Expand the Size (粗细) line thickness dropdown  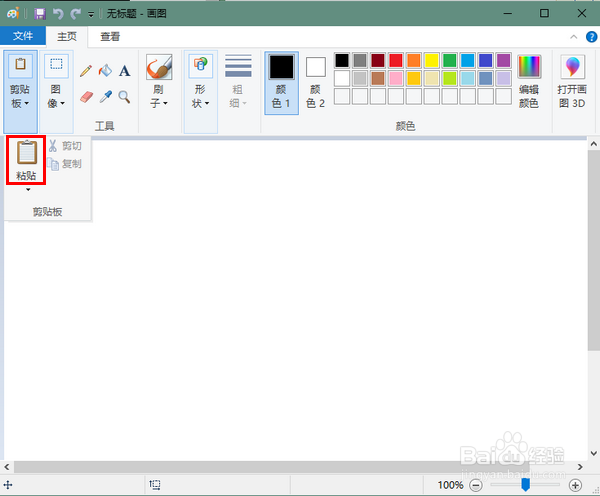coord(238,82)
